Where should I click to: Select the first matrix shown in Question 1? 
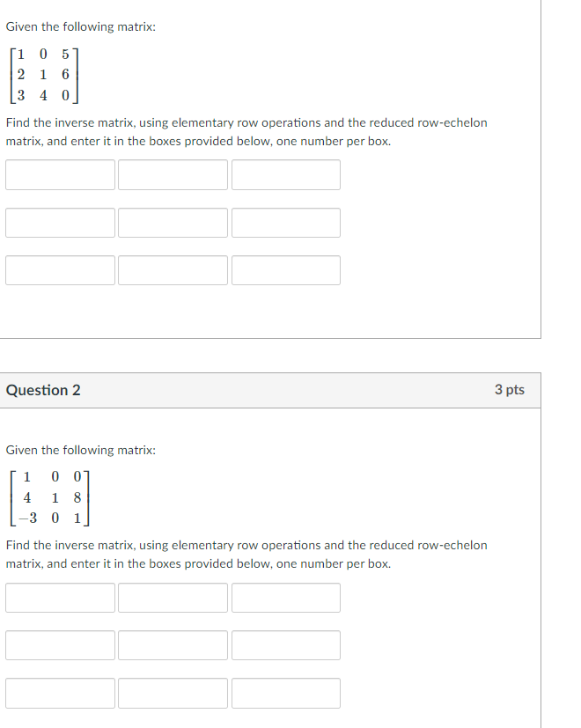[x=42, y=75]
